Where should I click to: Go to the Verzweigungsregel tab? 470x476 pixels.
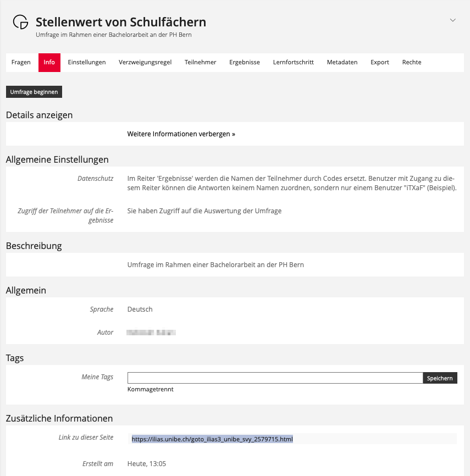(x=145, y=62)
